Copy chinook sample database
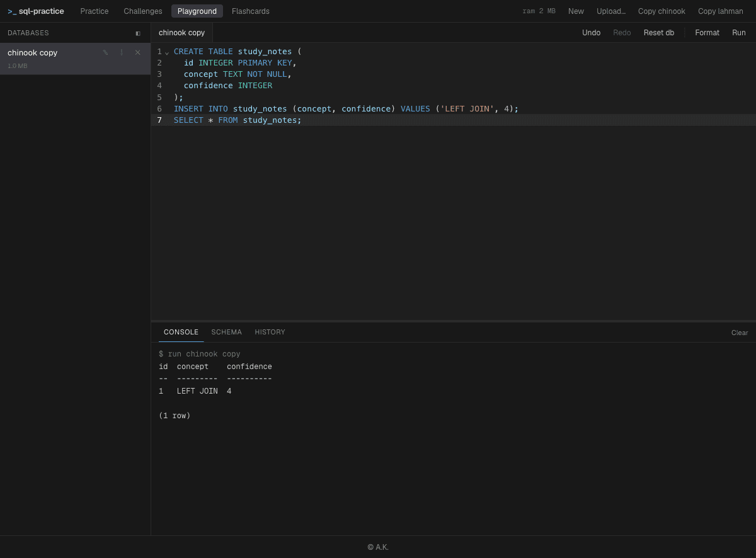This screenshot has height=558, width=756. coord(661,11)
